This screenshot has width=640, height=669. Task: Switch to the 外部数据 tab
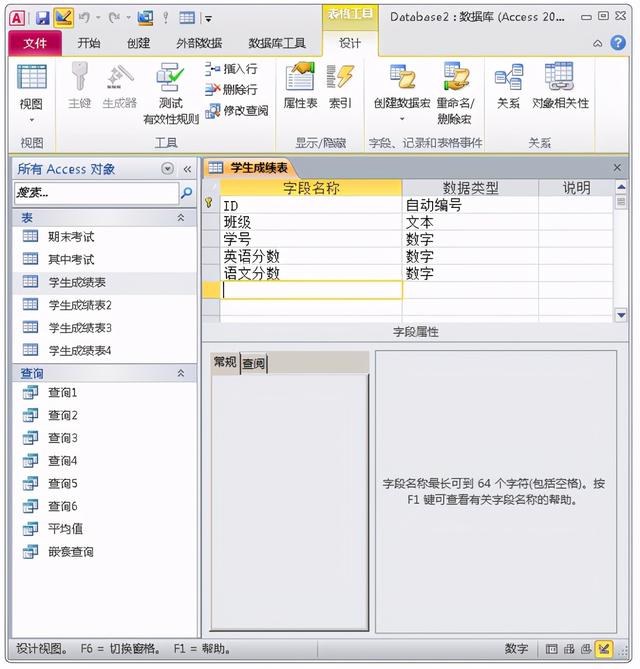click(x=199, y=43)
